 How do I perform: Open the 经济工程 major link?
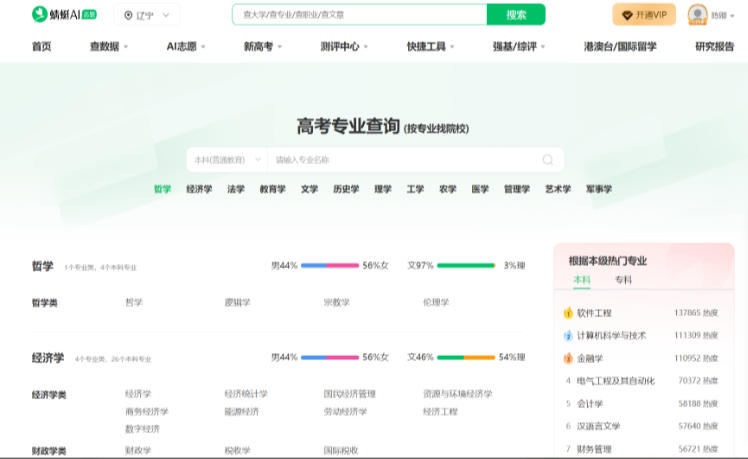pyautogui.click(x=440, y=411)
